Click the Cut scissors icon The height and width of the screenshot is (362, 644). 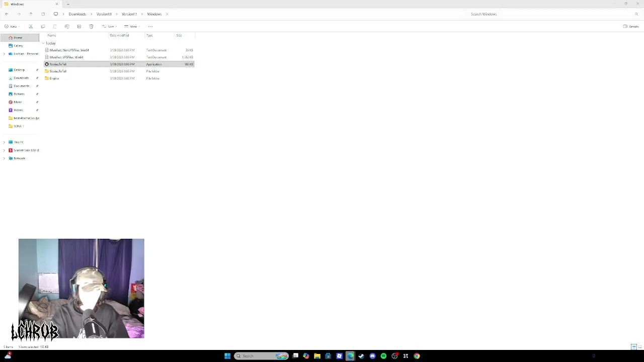pyautogui.click(x=31, y=26)
